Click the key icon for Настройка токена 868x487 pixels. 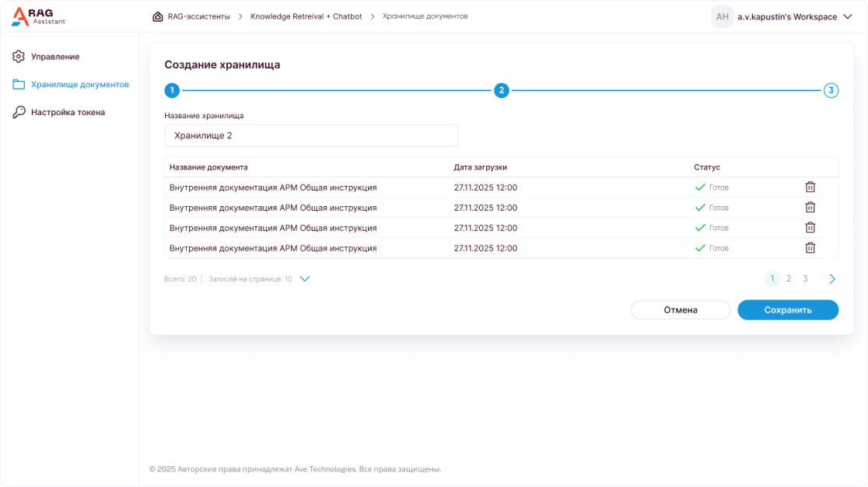coord(19,113)
